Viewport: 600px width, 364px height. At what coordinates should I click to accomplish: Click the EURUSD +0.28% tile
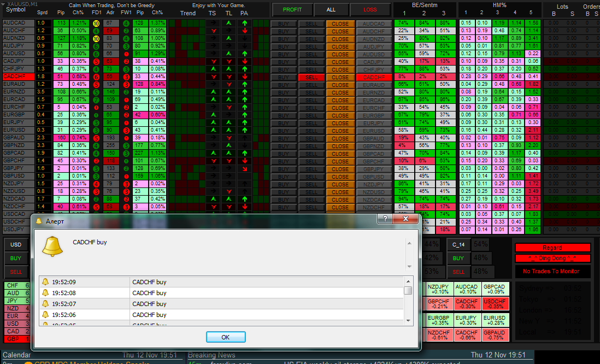click(x=495, y=320)
